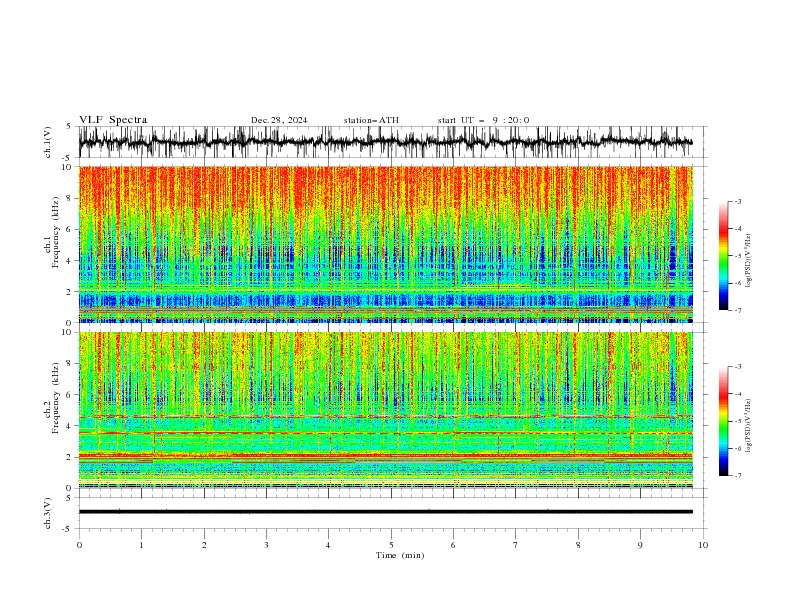
Task: Click time axis tick label '9'
Action: pyautogui.click(x=640, y=545)
